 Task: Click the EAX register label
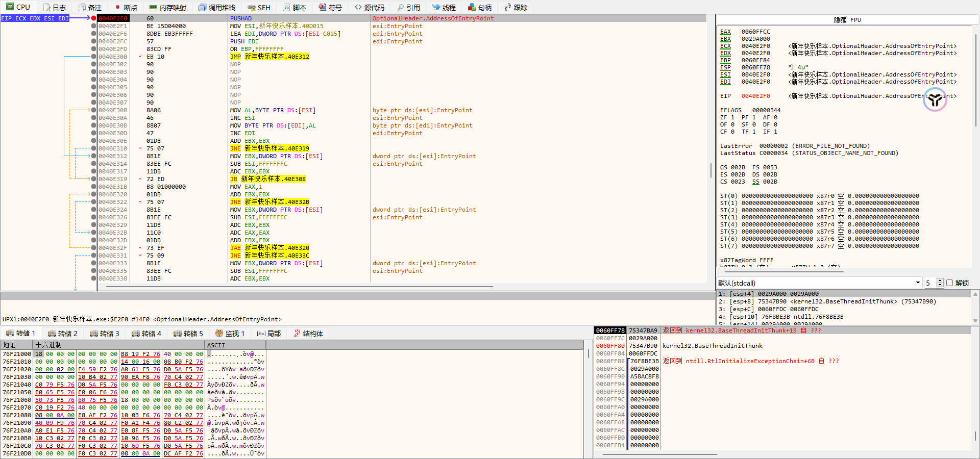coord(725,32)
